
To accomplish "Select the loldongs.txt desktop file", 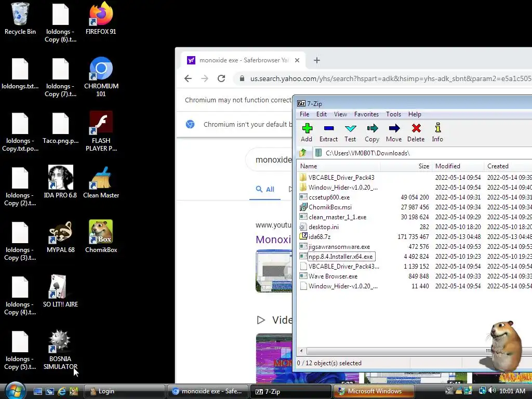I will [20, 74].
